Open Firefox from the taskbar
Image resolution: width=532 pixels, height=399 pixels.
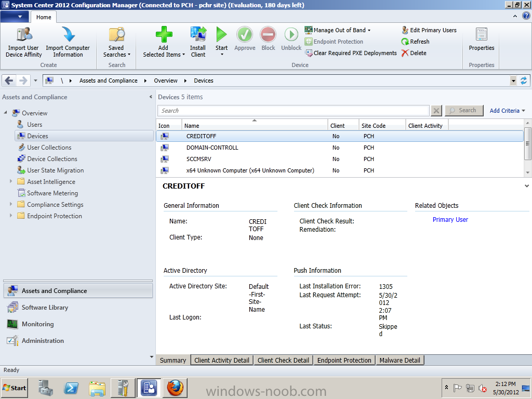[x=176, y=388]
